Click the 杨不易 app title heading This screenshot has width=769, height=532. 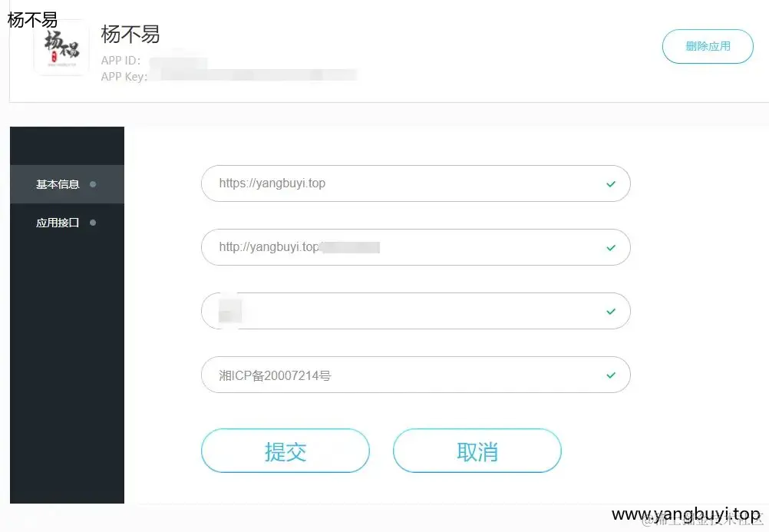[x=130, y=35]
